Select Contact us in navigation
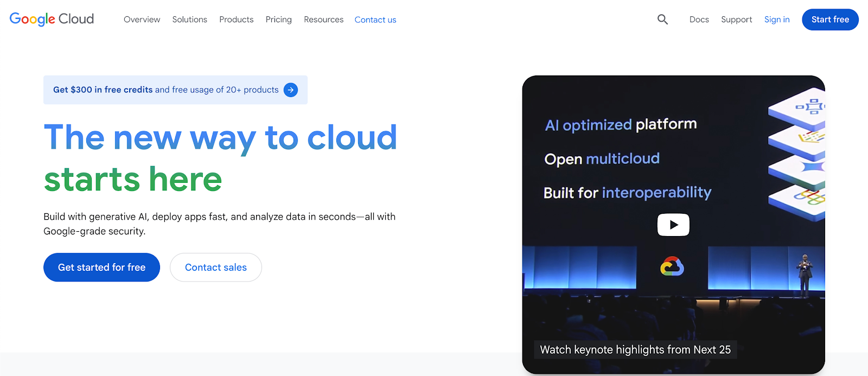The image size is (868, 376). click(x=375, y=20)
